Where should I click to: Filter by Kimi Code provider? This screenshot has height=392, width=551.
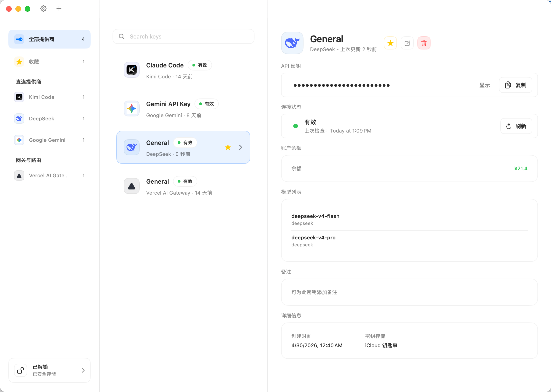pyautogui.click(x=49, y=97)
